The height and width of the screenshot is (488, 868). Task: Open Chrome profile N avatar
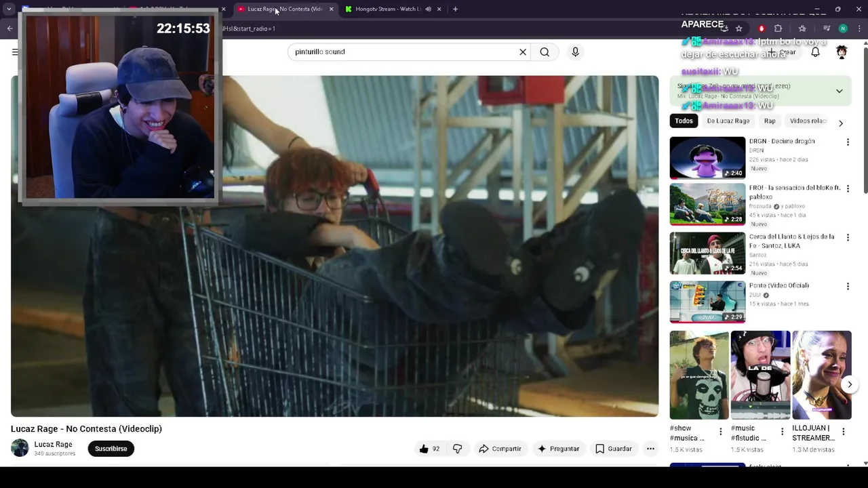(843, 28)
